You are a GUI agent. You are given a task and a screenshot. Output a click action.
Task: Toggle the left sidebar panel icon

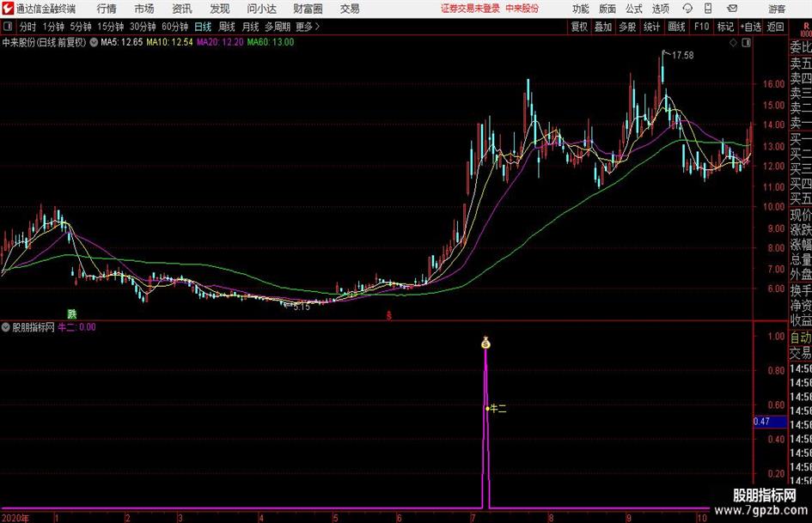(7, 27)
